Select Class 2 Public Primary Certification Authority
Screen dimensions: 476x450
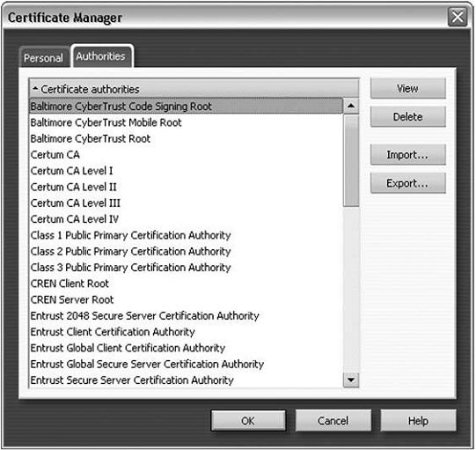[187, 251]
